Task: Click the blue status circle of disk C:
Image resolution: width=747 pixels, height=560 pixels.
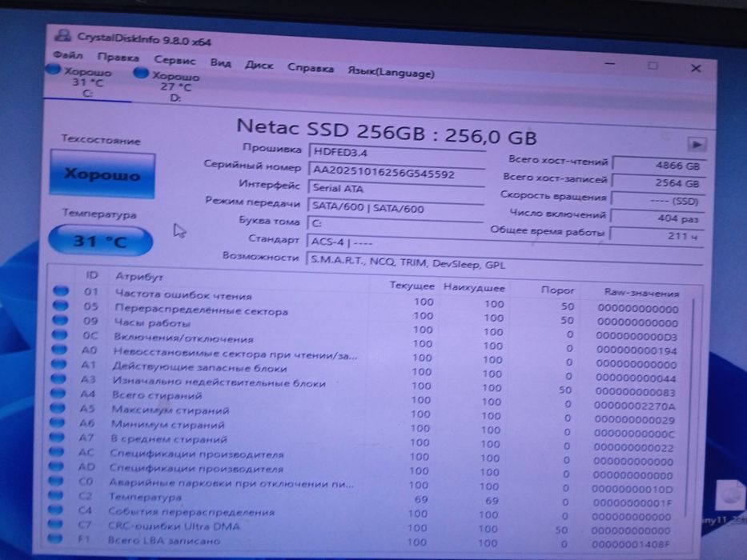Action: tap(54, 70)
